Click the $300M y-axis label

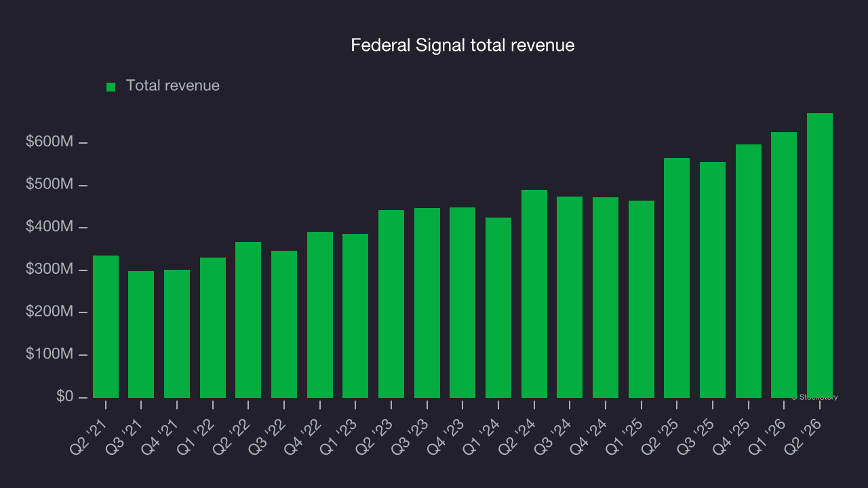tap(50, 270)
